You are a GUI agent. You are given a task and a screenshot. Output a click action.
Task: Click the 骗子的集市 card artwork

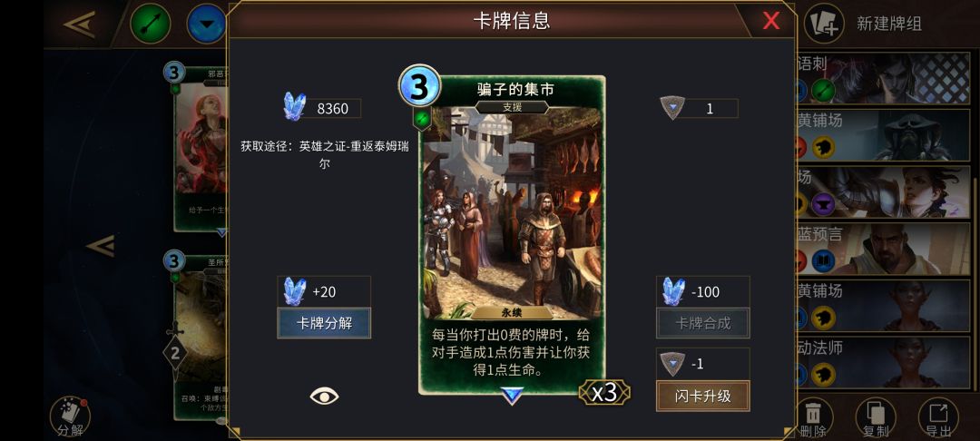point(512,212)
